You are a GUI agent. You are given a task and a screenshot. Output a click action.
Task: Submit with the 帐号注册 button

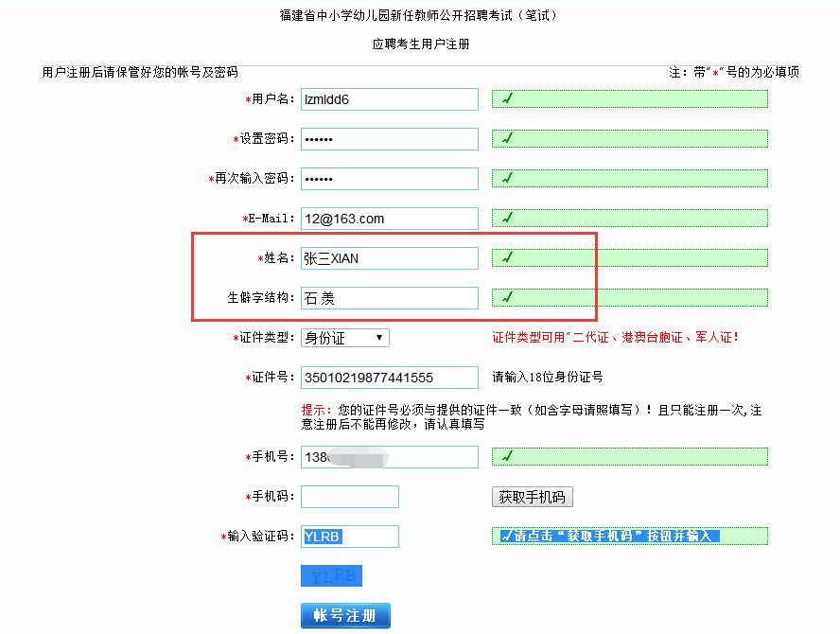345,616
